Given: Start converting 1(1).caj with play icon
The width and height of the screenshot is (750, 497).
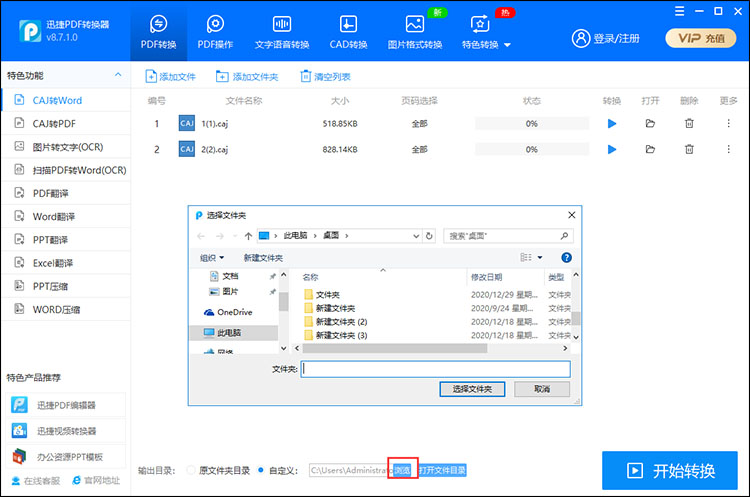Looking at the screenshot, I should pyautogui.click(x=612, y=123).
